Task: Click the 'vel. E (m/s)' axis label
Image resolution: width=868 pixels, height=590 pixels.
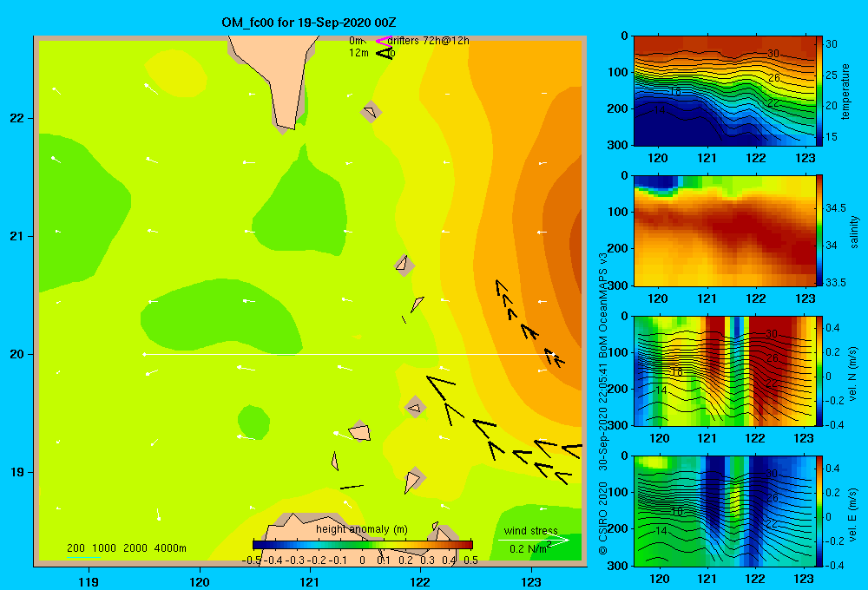Action: point(853,515)
